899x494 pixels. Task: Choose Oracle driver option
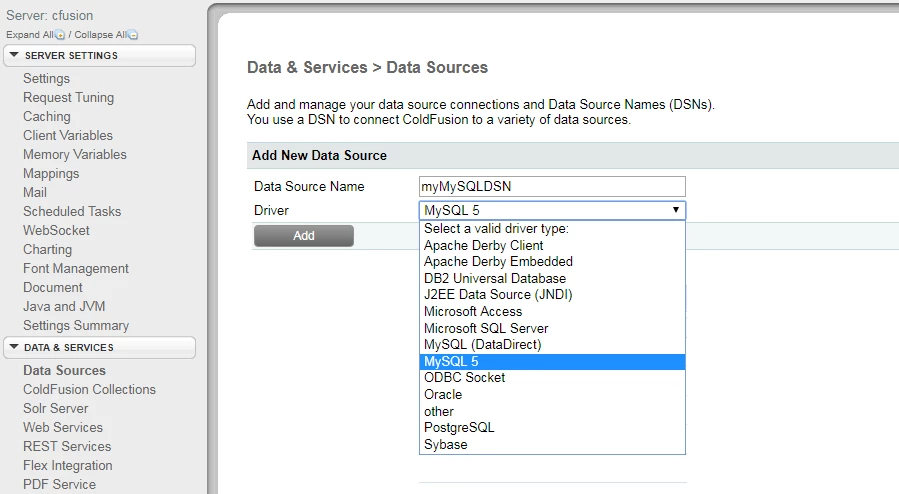[x=552, y=394]
